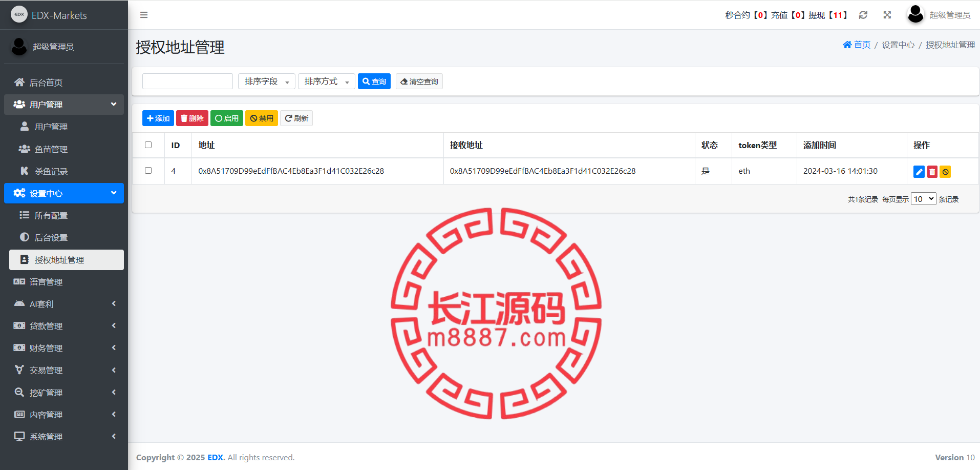Expand the 内容管理 menu
This screenshot has height=470, width=980.
point(64,415)
